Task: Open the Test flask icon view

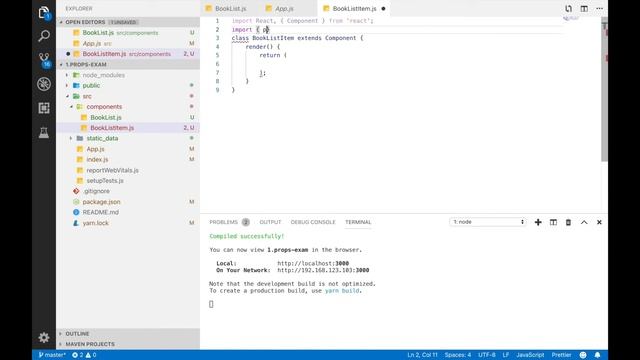Action: pyautogui.click(x=44, y=132)
